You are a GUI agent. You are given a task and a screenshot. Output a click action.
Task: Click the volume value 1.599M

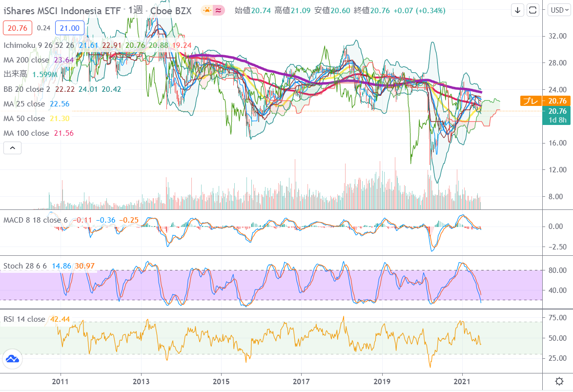[x=44, y=75]
